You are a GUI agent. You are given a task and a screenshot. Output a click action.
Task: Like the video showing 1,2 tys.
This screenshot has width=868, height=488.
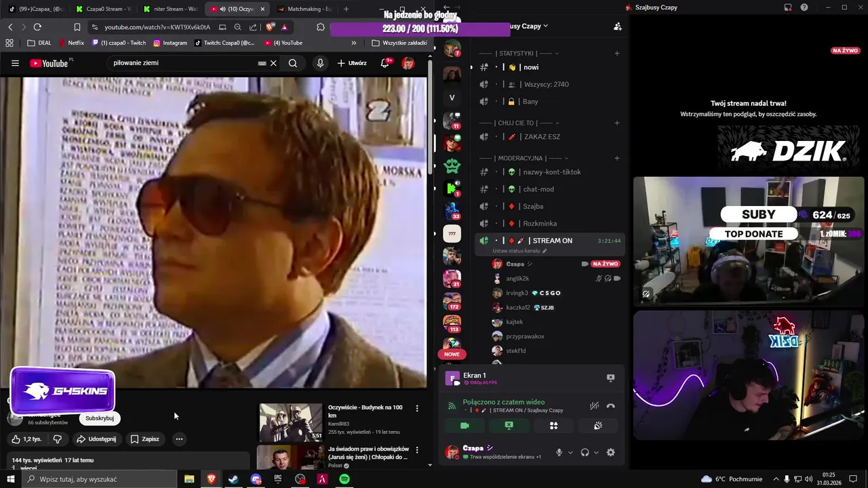click(27, 439)
